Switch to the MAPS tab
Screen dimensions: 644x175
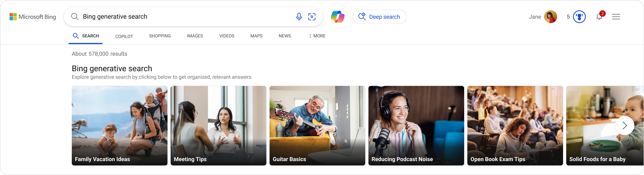tap(256, 36)
